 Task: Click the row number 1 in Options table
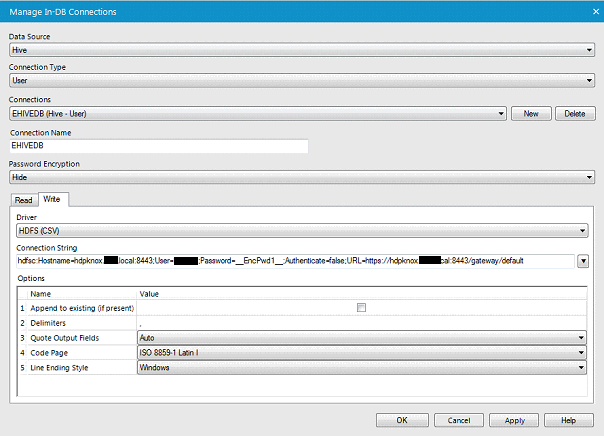pyautogui.click(x=22, y=308)
